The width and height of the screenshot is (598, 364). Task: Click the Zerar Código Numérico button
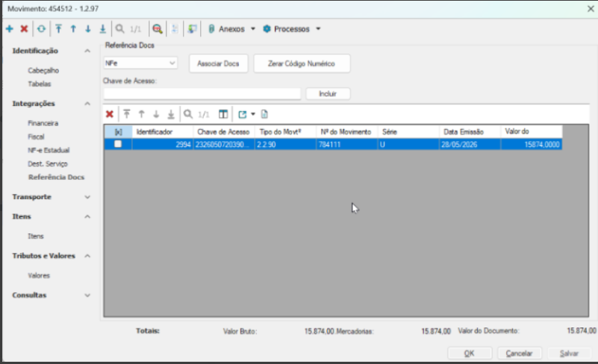pos(302,63)
